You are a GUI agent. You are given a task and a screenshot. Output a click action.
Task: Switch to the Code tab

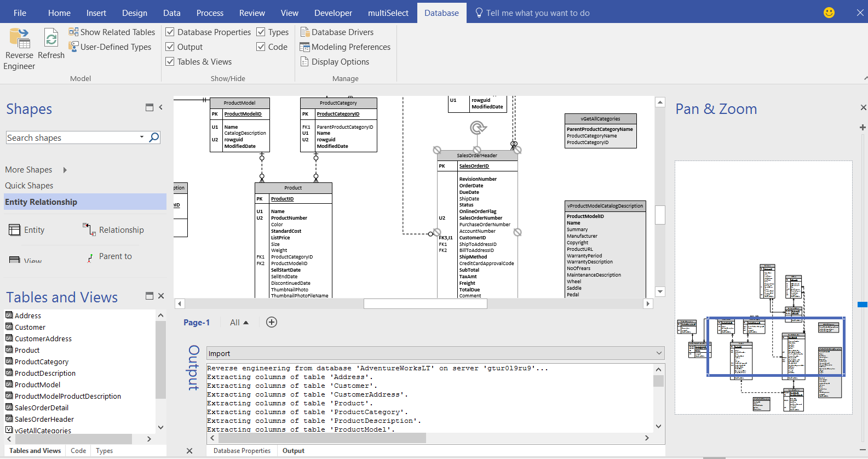coord(78,451)
